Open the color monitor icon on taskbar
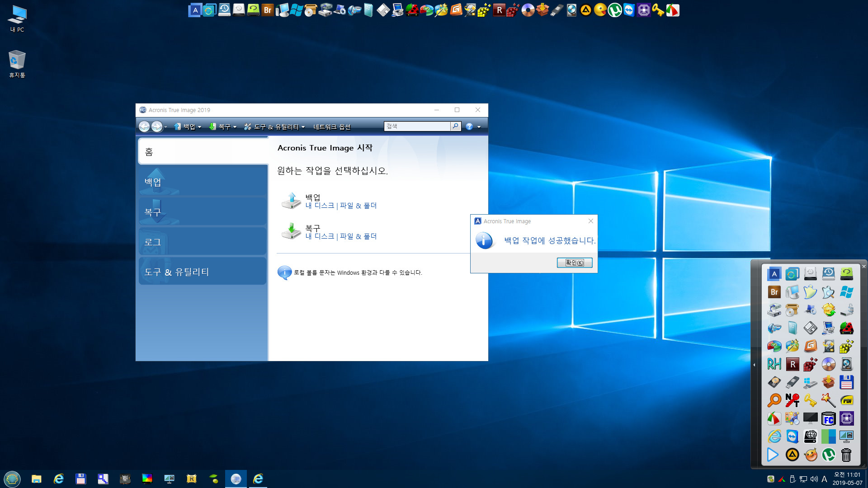The width and height of the screenshot is (868, 488). point(147,479)
